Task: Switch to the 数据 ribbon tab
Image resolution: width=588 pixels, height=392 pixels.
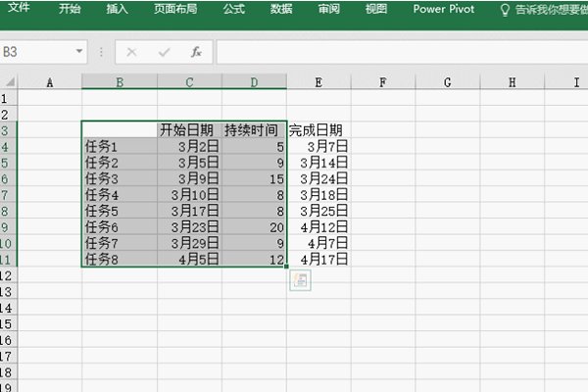Action: pyautogui.click(x=281, y=9)
